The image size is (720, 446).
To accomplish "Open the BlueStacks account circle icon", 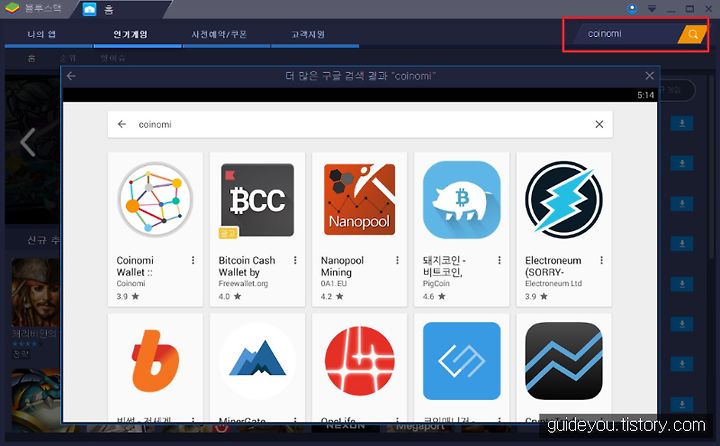I will click(x=632, y=8).
